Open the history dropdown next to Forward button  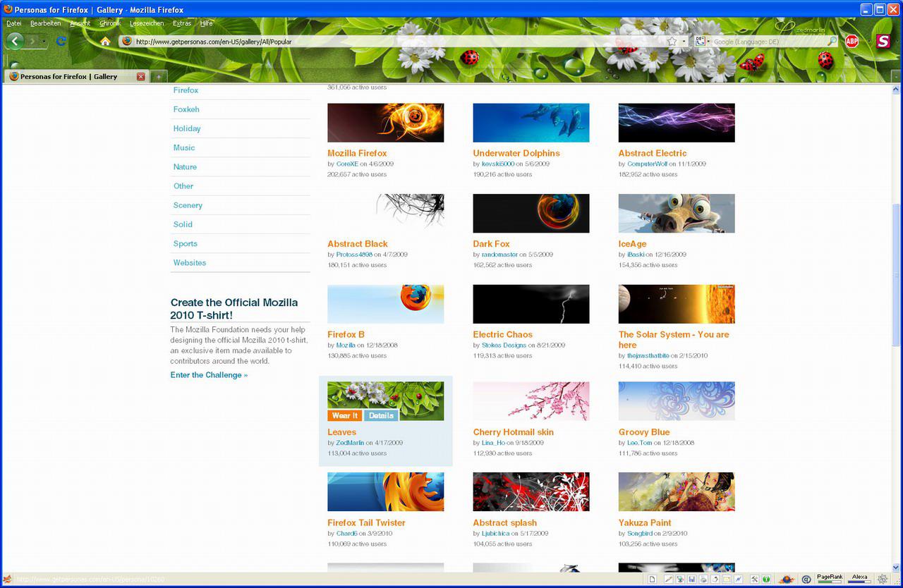tap(44, 42)
